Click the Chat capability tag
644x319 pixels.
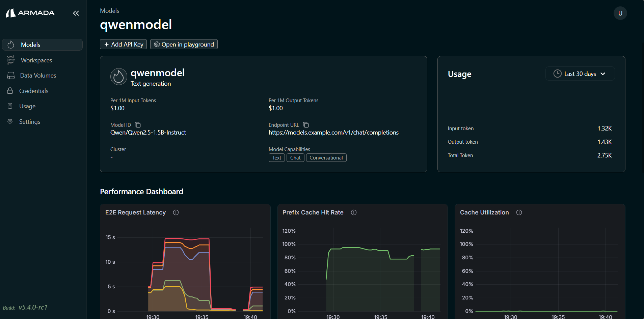[295, 158]
